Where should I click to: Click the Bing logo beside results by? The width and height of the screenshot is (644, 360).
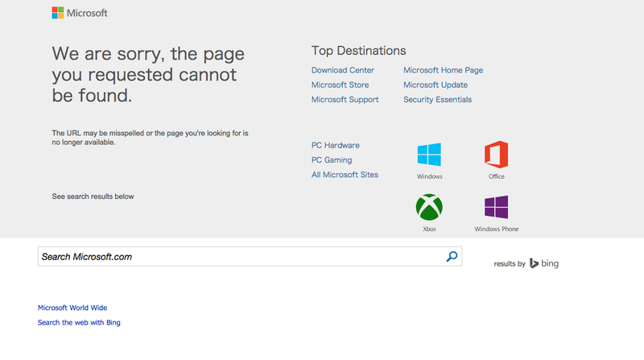click(x=544, y=263)
